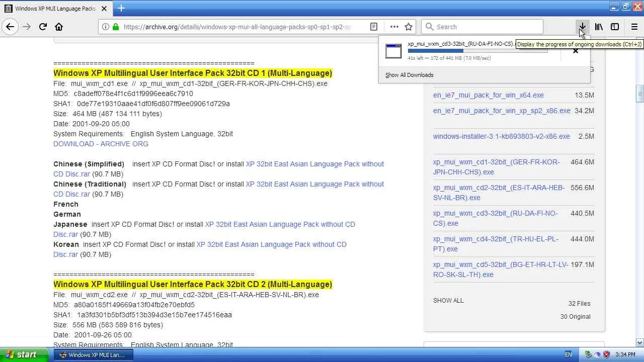Open Show All Downloads

[x=410, y=75]
